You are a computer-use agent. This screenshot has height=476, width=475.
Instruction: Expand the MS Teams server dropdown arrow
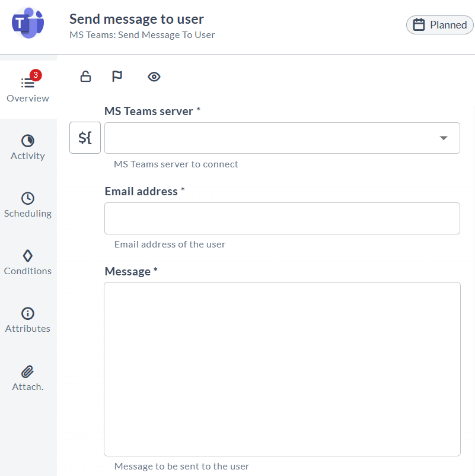tap(444, 138)
